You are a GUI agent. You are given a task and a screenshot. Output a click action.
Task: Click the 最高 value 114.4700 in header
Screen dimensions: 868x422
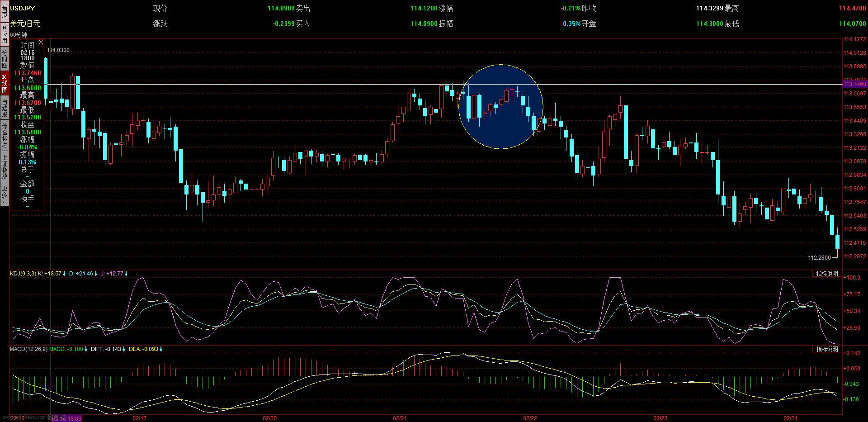852,8
